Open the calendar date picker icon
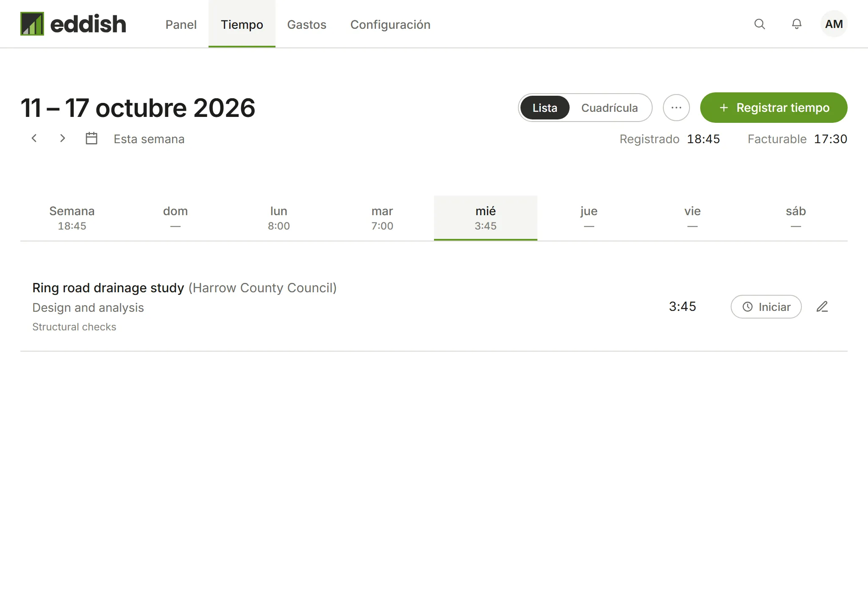The image size is (868, 593). coord(92,139)
